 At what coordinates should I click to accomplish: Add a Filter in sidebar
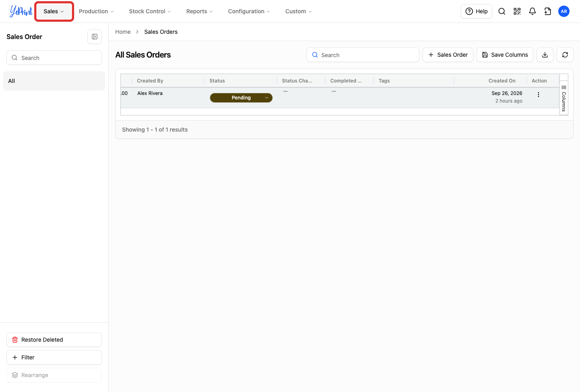(54, 357)
